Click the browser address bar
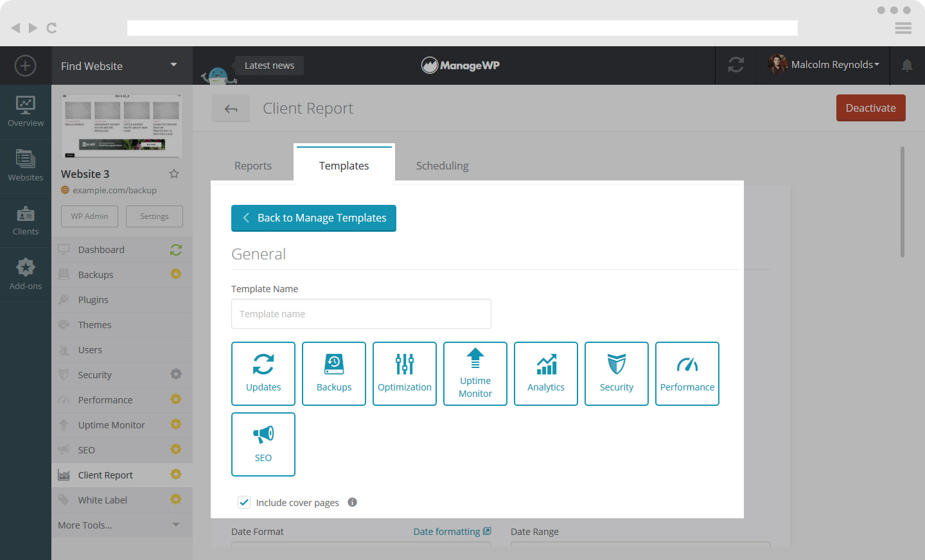The image size is (925, 560). (463, 28)
